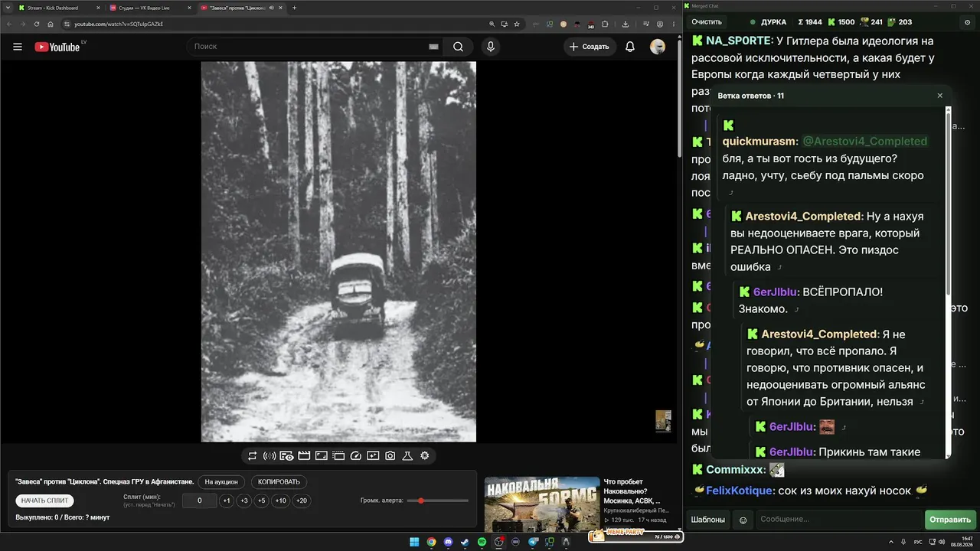The width and height of the screenshot is (980, 551).
Task: Click username FelixKotique in chat
Action: 740,491
